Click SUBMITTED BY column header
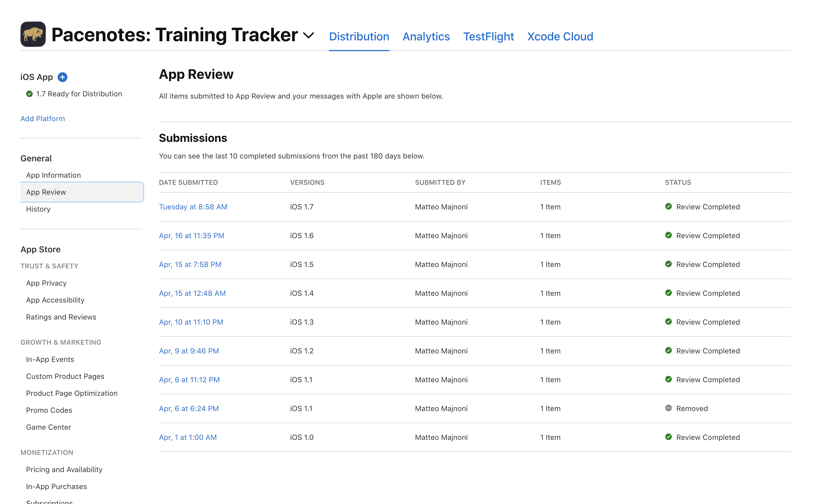The image size is (828, 504). [x=440, y=182]
